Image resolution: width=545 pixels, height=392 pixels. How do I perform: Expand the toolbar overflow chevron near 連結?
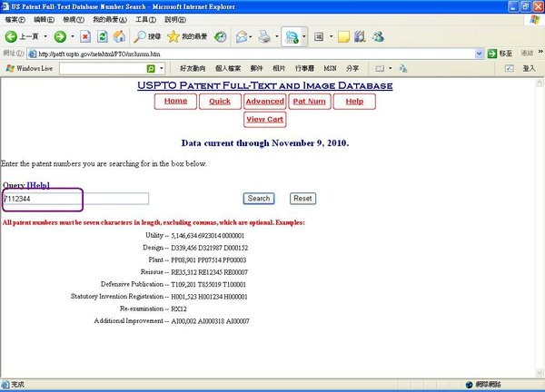540,52
